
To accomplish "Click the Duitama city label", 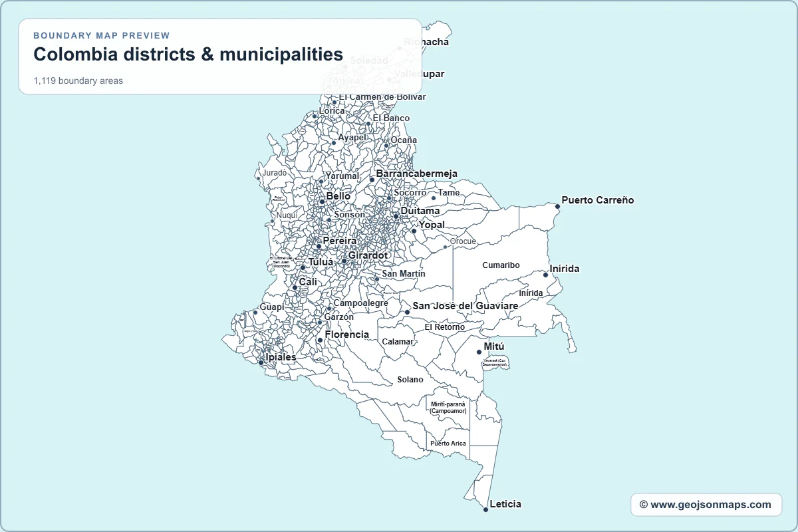I will click(420, 211).
